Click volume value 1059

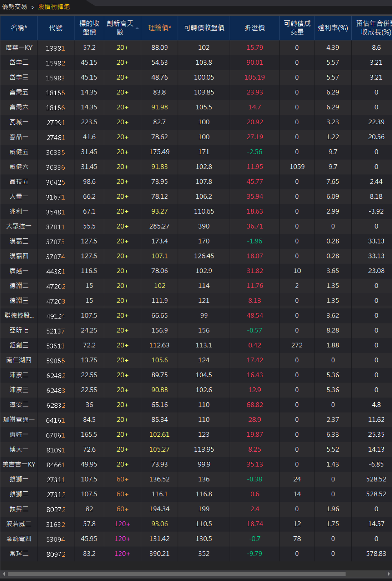click(x=297, y=167)
